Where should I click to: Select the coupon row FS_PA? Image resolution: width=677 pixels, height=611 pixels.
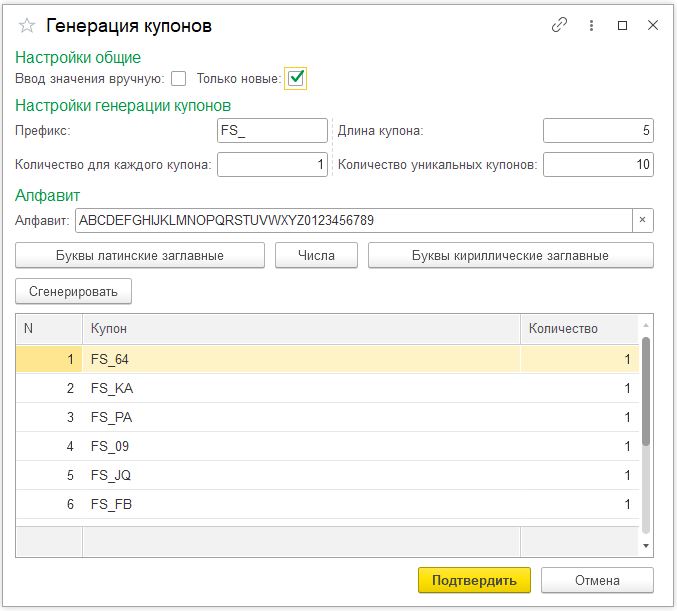click(327, 417)
